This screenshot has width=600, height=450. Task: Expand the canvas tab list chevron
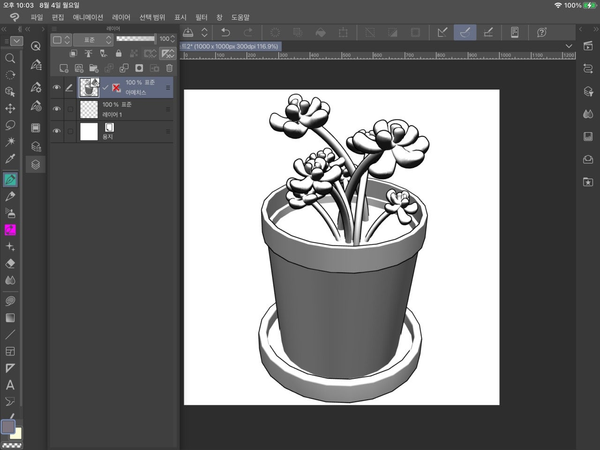click(569, 46)
